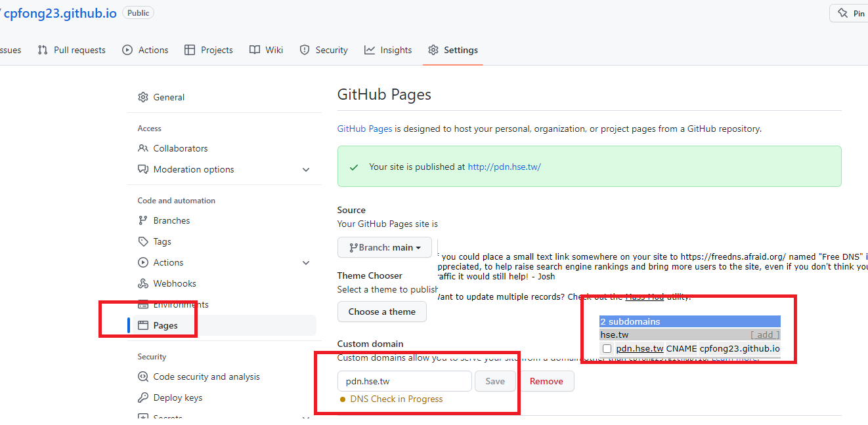Check the pdn.hse.tw subdomain checkbox
Screen dimensions: 868x425
(607, 349)
